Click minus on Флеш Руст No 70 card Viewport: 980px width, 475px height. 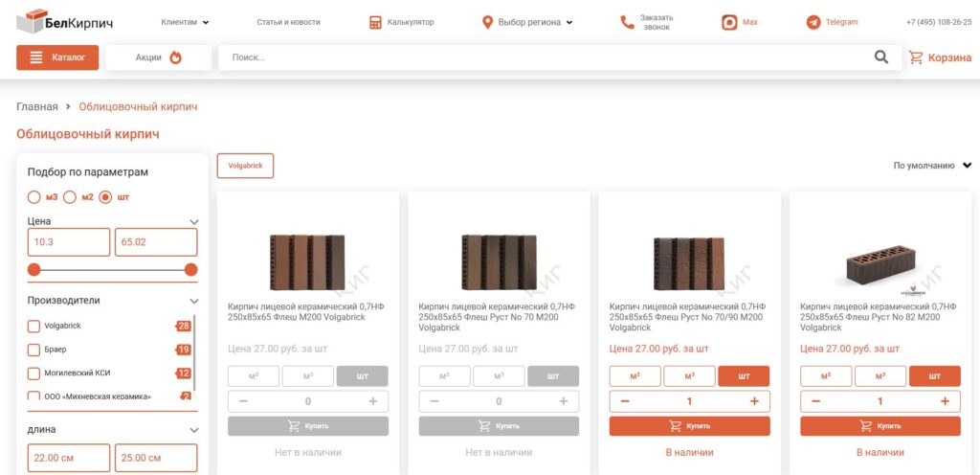[434, 401]
